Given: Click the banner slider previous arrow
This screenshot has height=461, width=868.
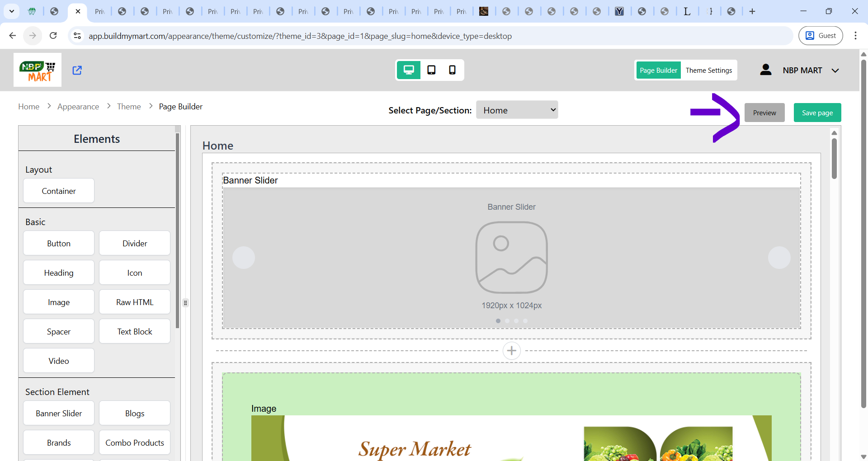Looking at the screenshot, I should tap(244, 258).
